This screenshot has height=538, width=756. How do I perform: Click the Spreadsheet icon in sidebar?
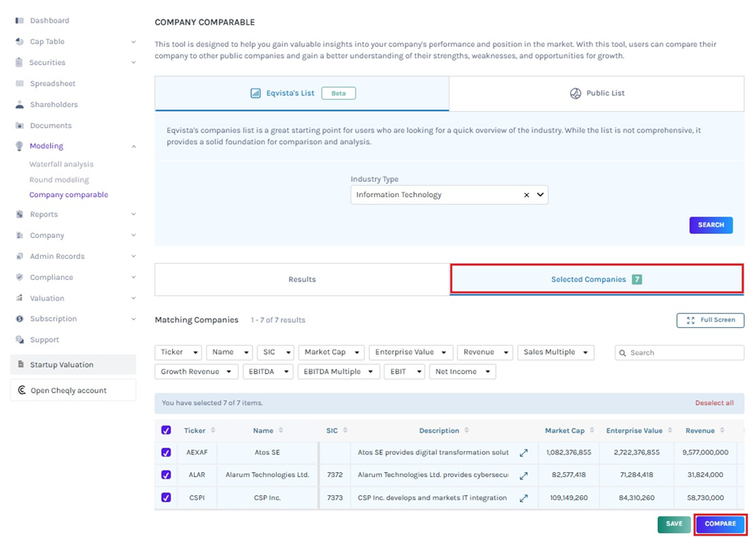click(19, 84)
